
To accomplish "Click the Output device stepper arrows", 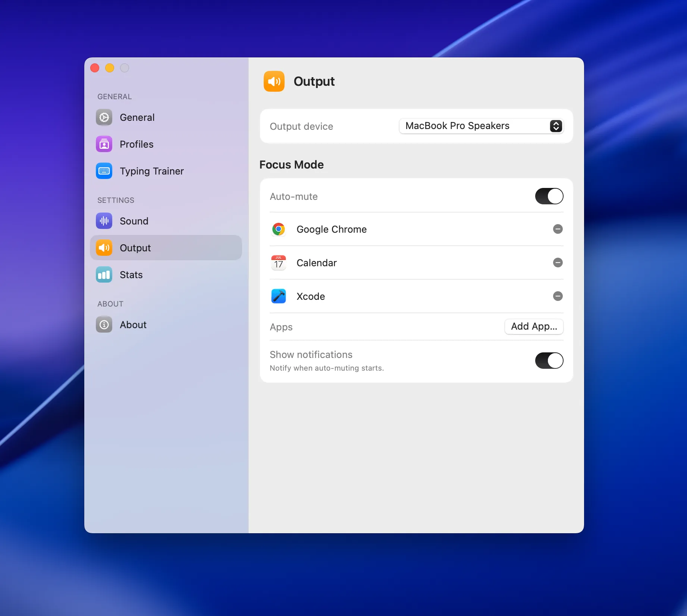I will (556, 126).
